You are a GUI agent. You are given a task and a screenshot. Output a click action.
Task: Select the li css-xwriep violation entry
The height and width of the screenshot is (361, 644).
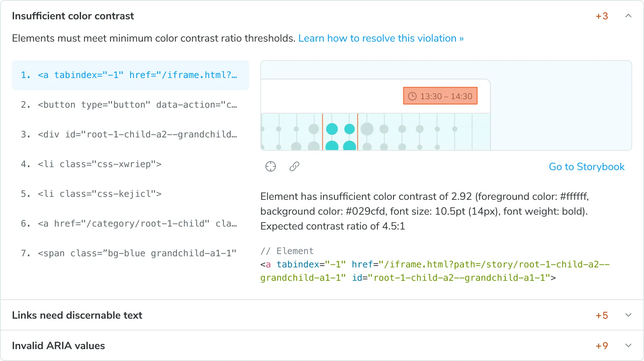100,164
